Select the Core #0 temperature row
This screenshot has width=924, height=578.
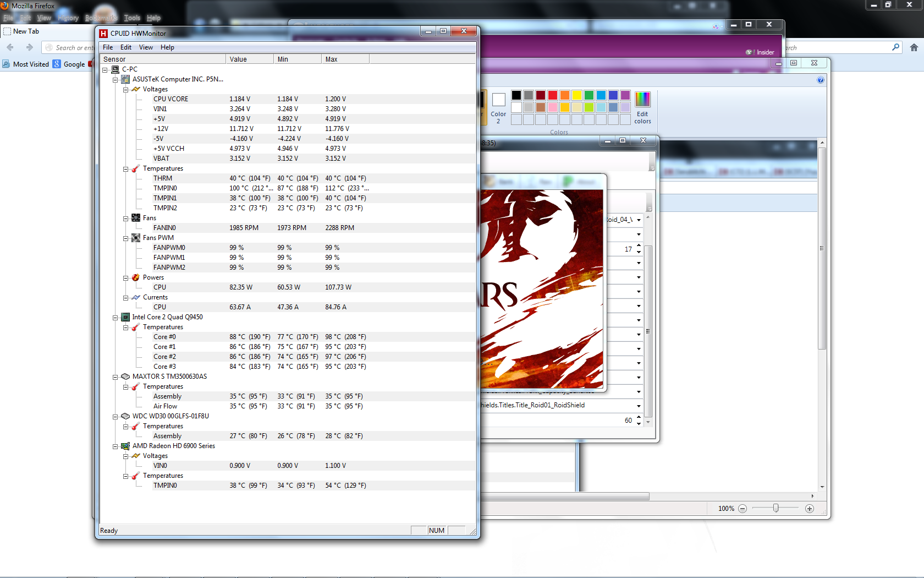click(x=288, y=337)
